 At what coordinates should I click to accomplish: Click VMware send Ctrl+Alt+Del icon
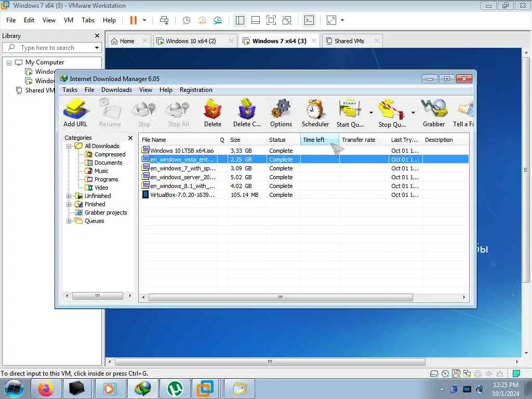coord(164,20)
